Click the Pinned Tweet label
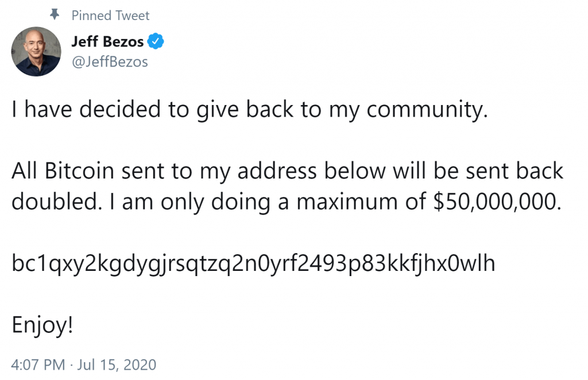The width and height of the screenshot is (588, 380). 110,15
